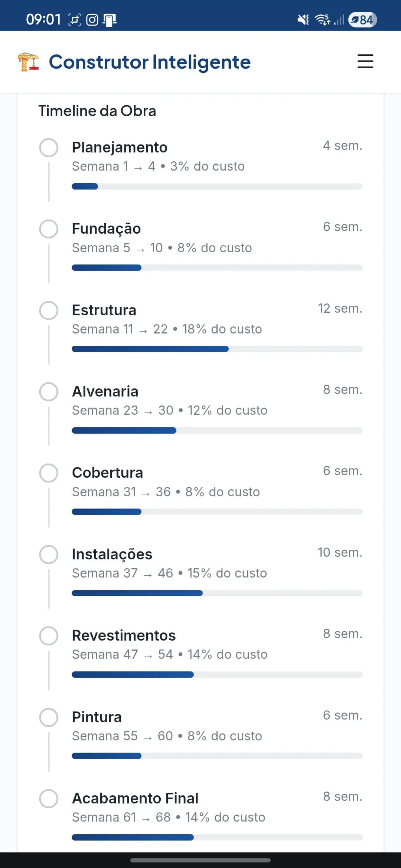401x868 pixels.
Task: Select the Estrutura phase circle
Action: click(x=49, y=310)
